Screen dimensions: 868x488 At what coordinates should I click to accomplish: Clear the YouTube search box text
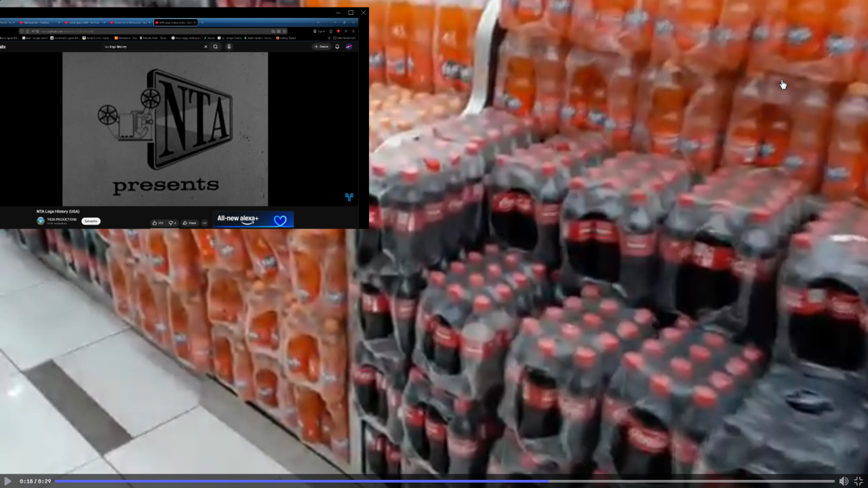(x=205, y=47)
